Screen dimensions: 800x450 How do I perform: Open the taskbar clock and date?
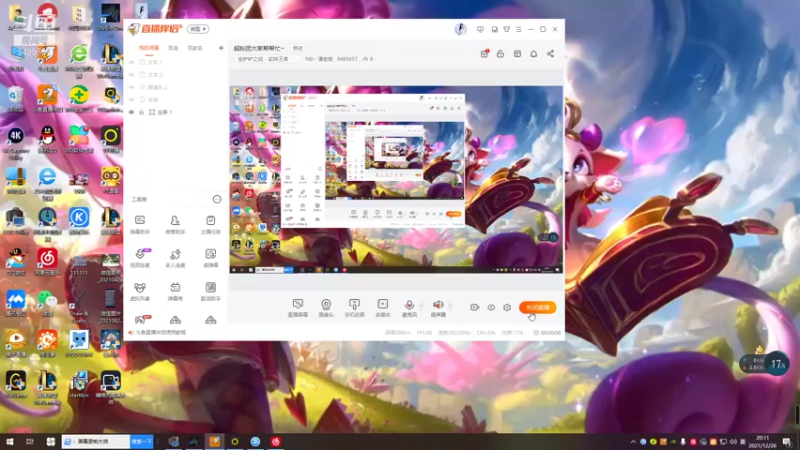pos(762,442)
